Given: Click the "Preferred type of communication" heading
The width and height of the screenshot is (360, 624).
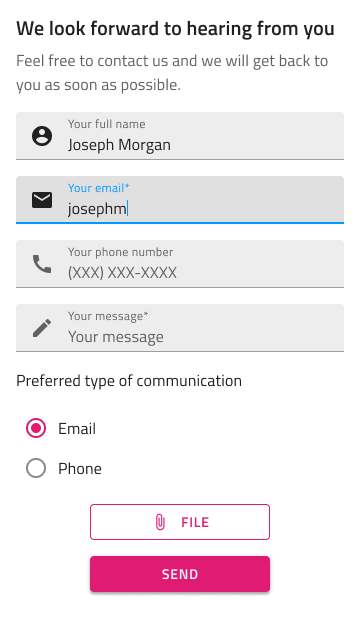Looking at the screenshot, I should pyautogui.click(x=129, y=381).
